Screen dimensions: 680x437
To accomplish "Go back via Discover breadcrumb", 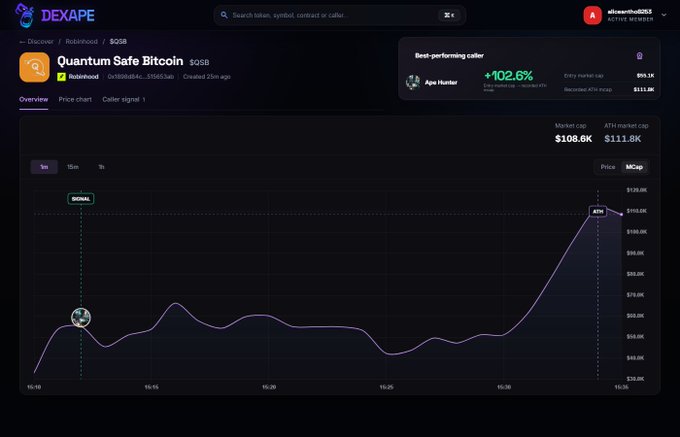I will click(x=36, y=42).
